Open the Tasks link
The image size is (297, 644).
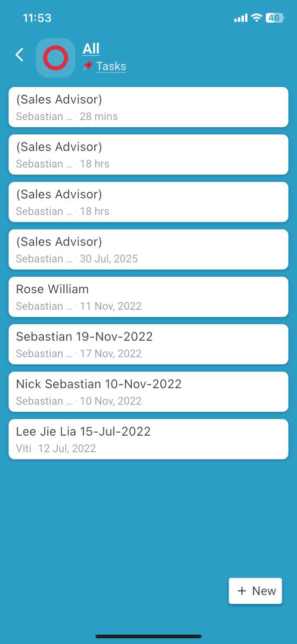click(x=111, y=66)
